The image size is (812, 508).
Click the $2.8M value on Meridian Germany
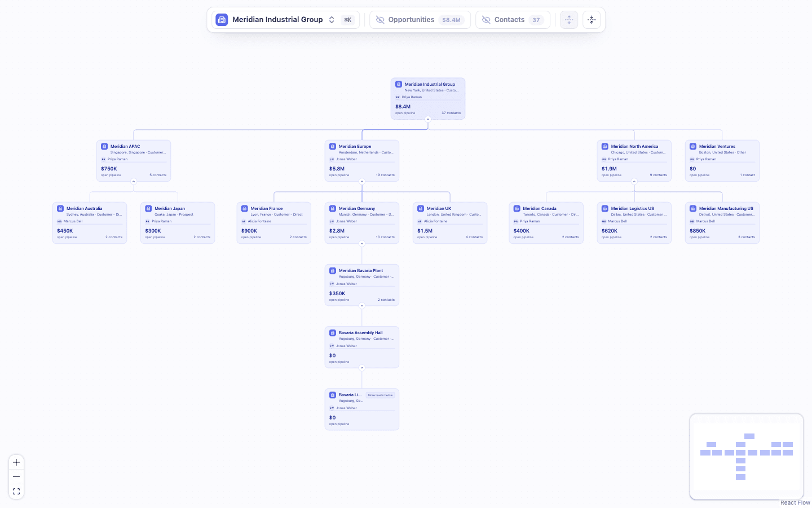coord(337,231)
